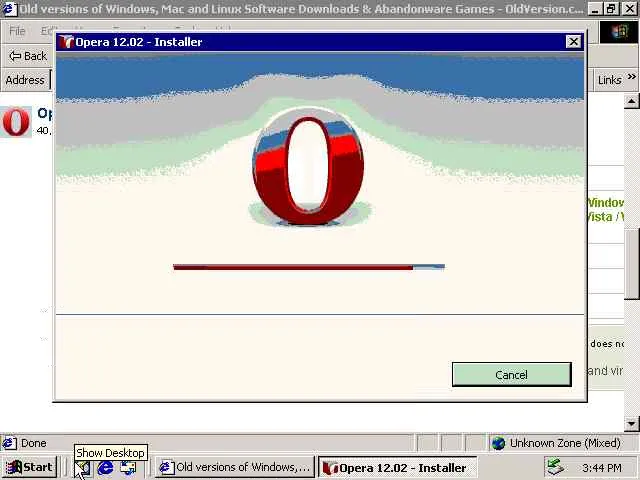Launch Internet Explorer from quick launch
Image resolution: width=640 pixels, height=480 pixels.
pyautogui.click(x=105, y=467)
